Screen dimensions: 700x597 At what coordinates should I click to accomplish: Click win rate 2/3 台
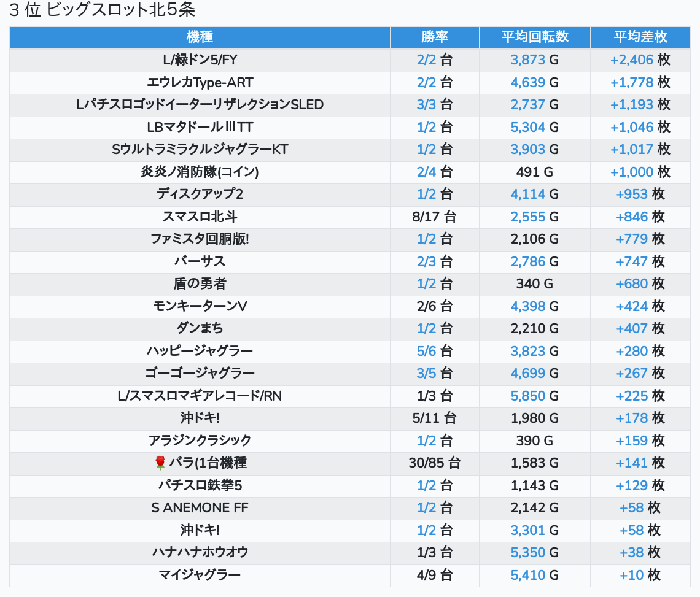click(434, 261)
